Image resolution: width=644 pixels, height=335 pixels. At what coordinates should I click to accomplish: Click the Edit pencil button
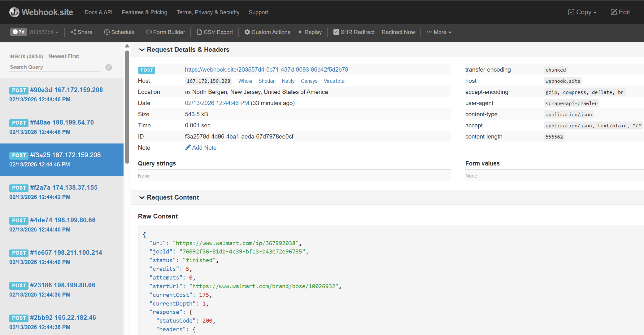click(x=620, y=12)
